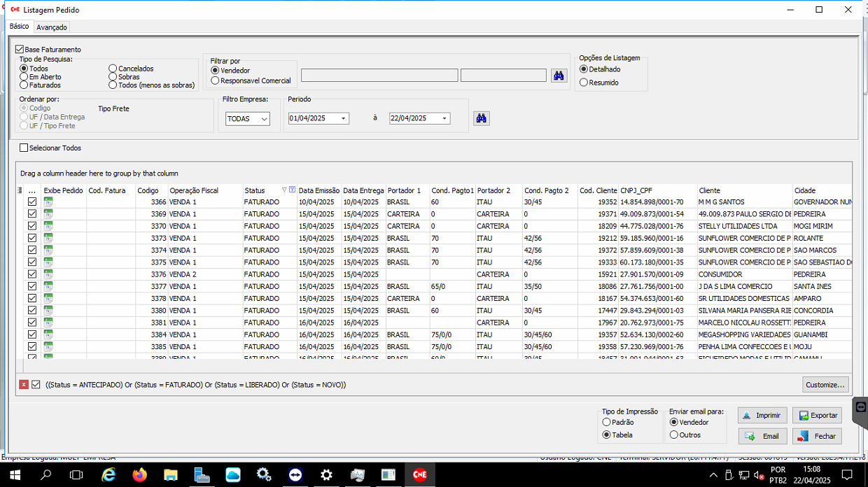This screenshot has height=487, width=868.
Task: Switch to the Avançado tab
Action: (52, 27)
